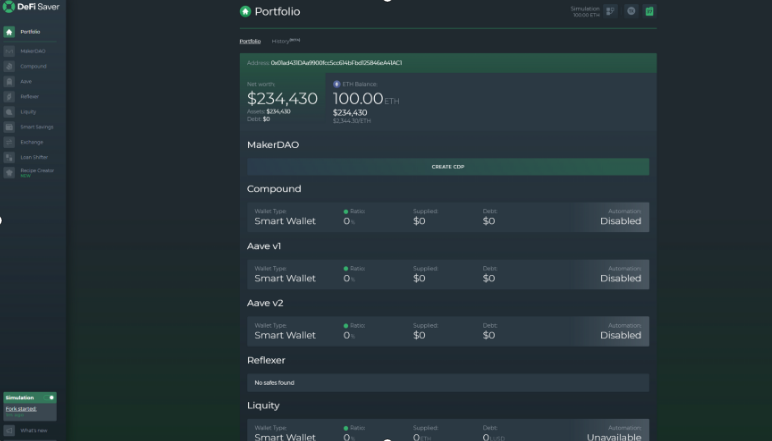Image resolution: width=772 pixels, height=441 pixels.
Task: Go to the Loan Shifter menu label
Action: [34, 158]
